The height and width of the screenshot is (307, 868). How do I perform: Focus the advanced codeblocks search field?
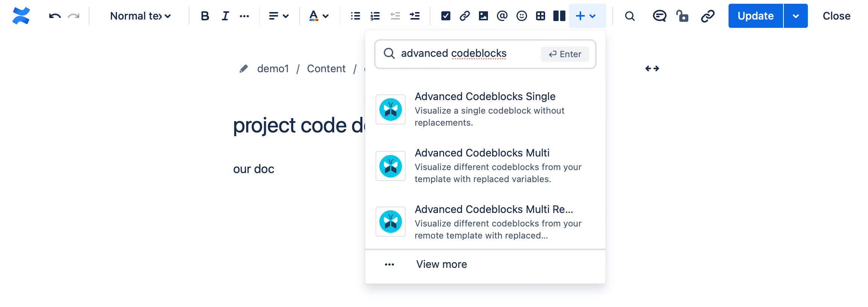[x=485, y=54]
